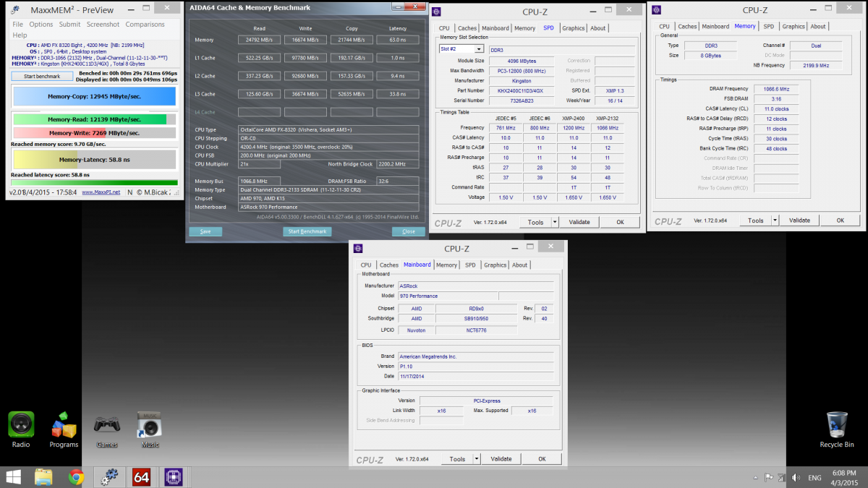Switch to Graphics tab in CPU-Z SPD window
The width and height of the screenshot is (868, 488).
click(x=574, y=28)
